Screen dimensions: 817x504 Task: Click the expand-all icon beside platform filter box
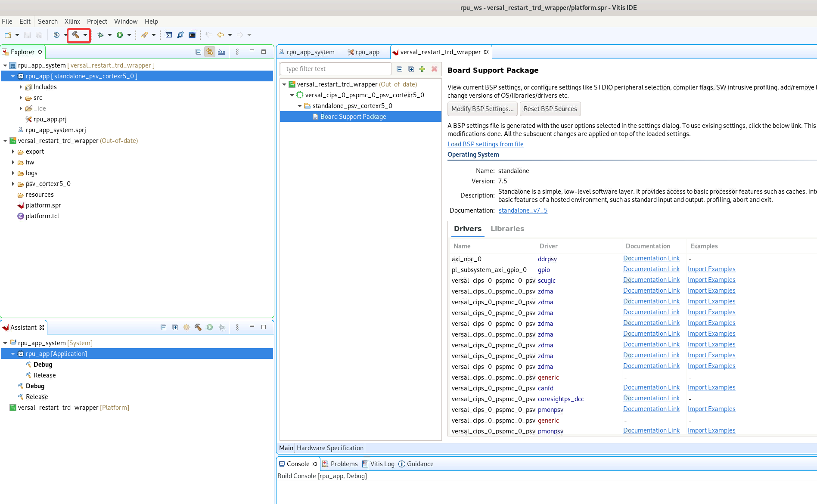411,69
